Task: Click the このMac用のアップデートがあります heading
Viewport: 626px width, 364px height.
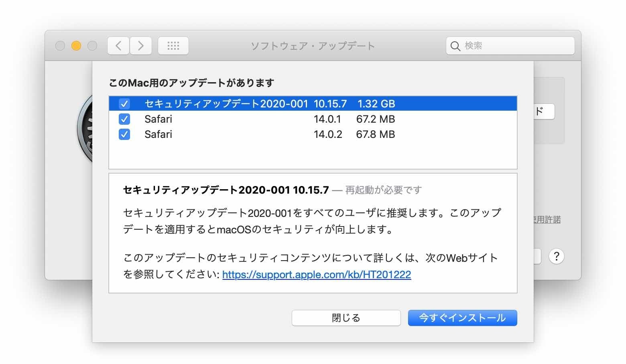Action: [x=191, y=83]
